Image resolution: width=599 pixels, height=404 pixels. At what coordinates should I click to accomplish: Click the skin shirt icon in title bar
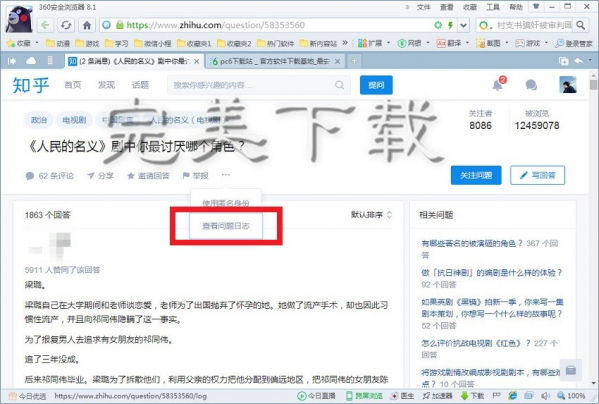tap(536, 7)
